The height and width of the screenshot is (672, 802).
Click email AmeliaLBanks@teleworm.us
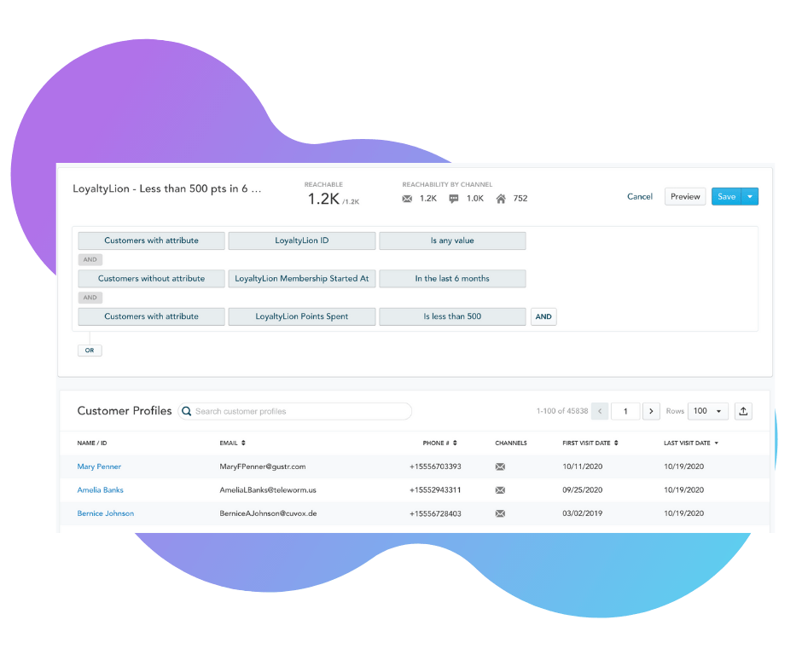coord(268,490)
